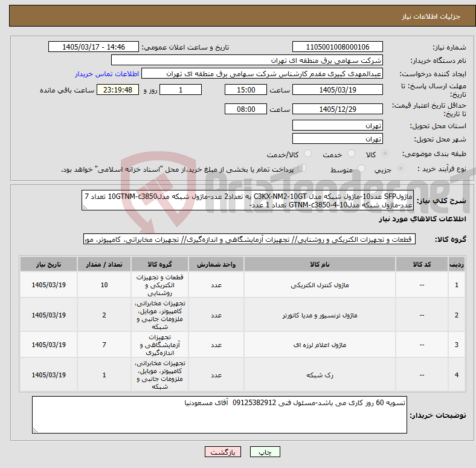The image size is (476, 468).
Task: Select the خدمت radio button
Action: point(351,154)
